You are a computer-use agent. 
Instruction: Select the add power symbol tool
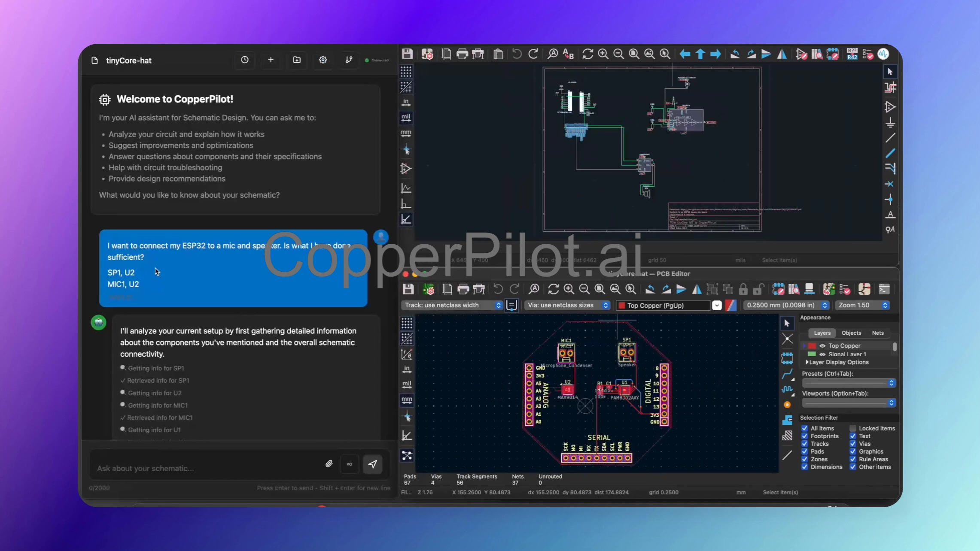pyautogui.click(x=890, y=123)
